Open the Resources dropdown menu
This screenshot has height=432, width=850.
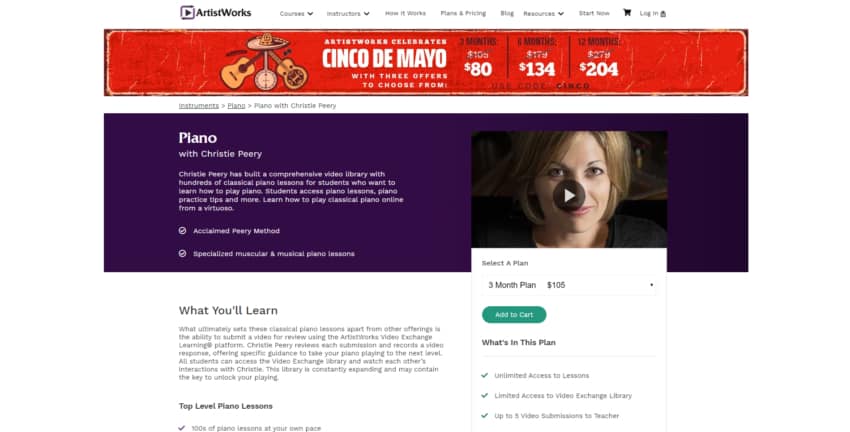(543, 14)
